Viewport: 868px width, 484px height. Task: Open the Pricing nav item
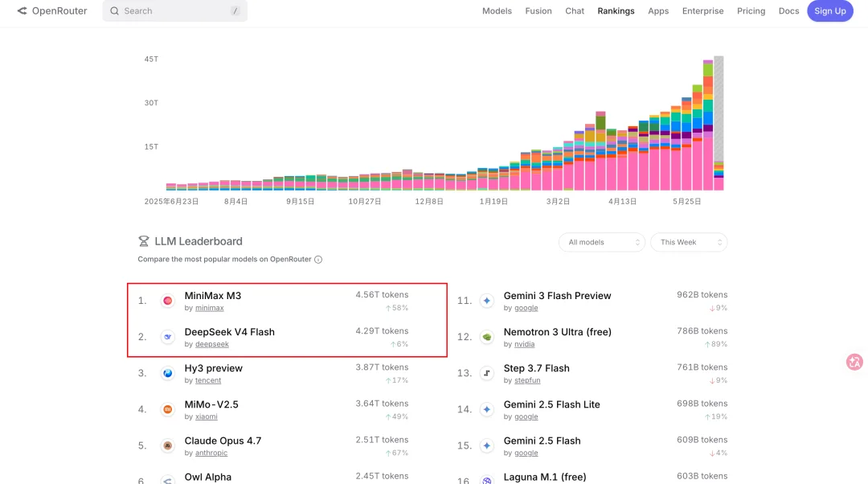click(x=751, y=11)
